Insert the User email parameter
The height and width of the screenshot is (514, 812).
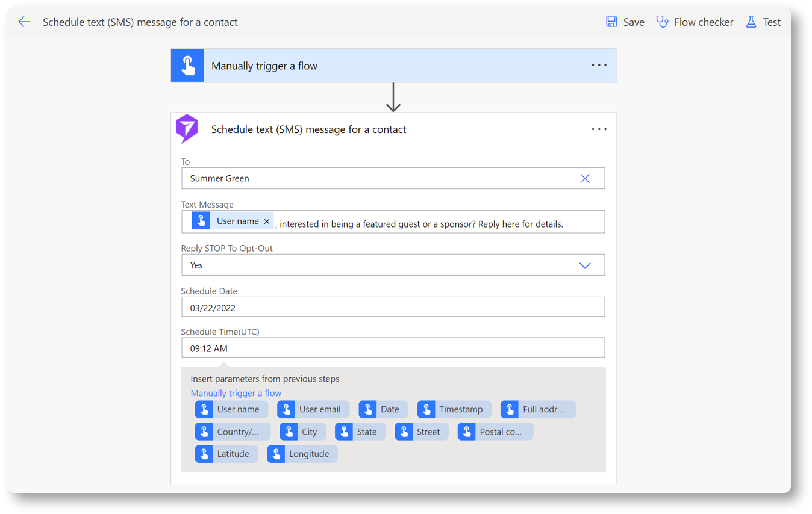312,409
